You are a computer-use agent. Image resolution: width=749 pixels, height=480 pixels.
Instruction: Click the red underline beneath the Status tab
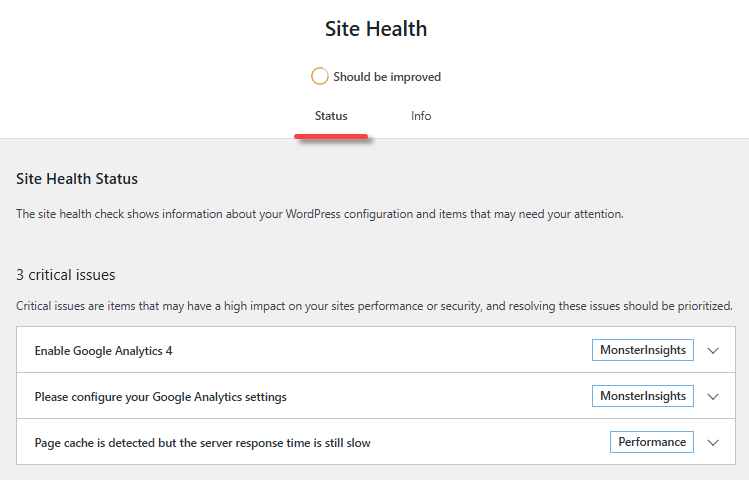(x=331, y=137)
